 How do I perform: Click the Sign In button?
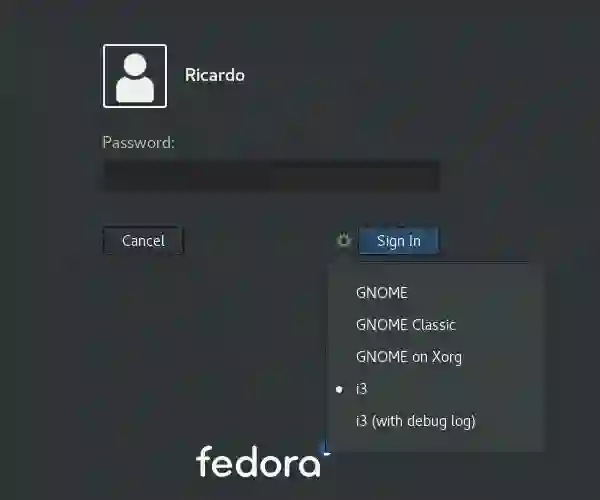click(399, 241)
